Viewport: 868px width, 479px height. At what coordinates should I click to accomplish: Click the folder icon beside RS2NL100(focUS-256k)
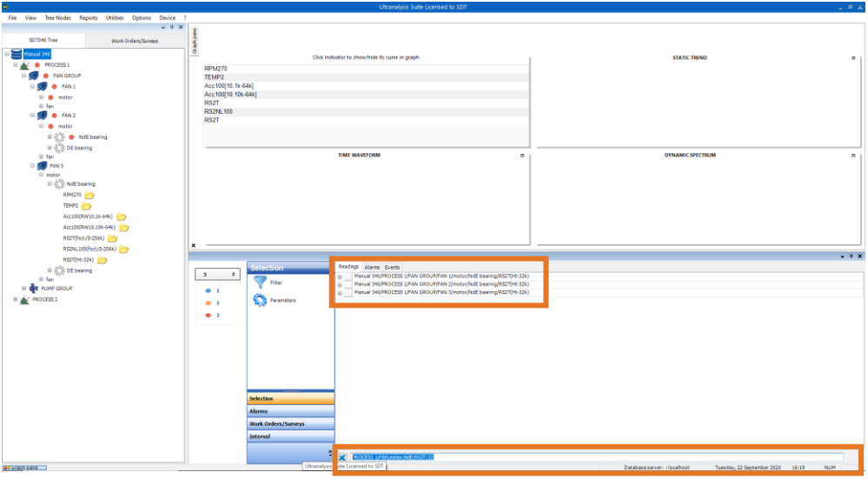(123, 249)
